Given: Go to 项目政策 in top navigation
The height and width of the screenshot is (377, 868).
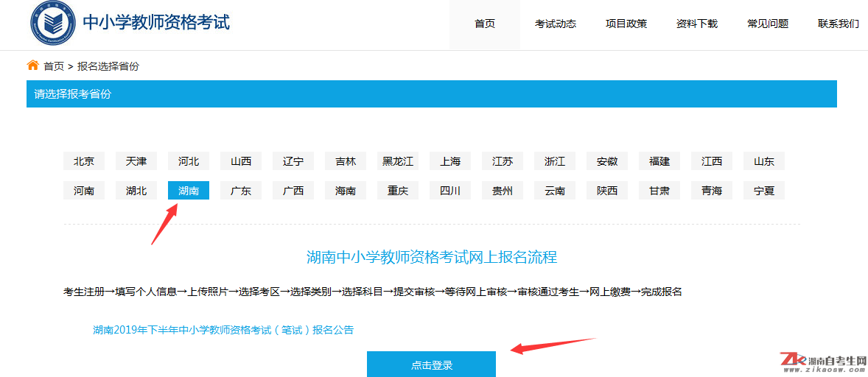Looking at the screenshot, I should [x=626, y=24].
